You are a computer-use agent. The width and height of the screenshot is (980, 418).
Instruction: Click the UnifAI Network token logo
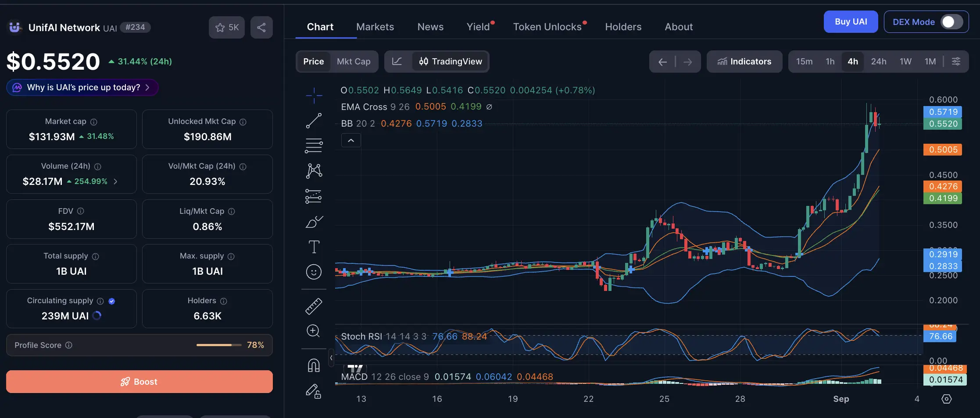tap(15, 27)
